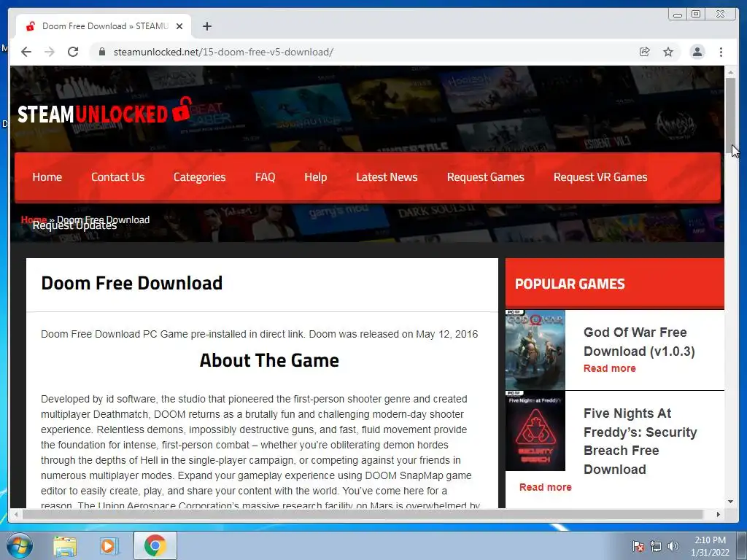View site security lock info

(x=101, y=52)
